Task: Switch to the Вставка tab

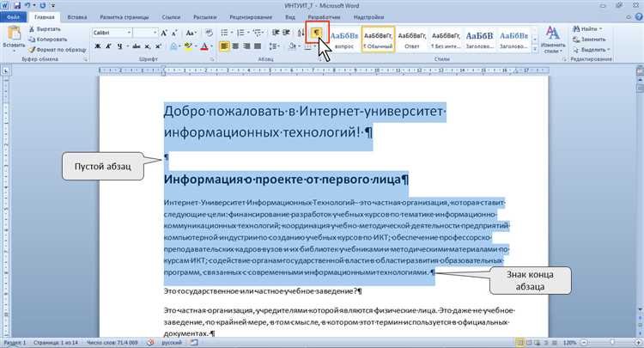Action: [x=77, y=17]
